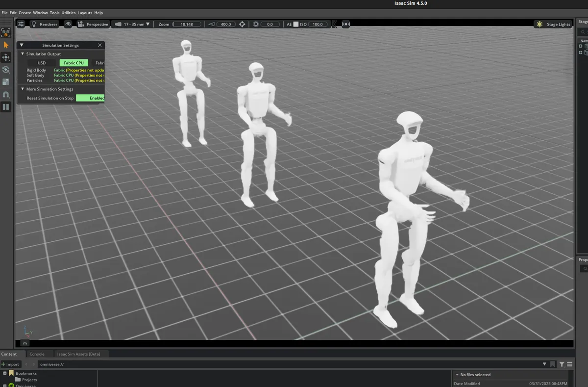Select the Move tool
588x387 pixels.
[6, 57]
